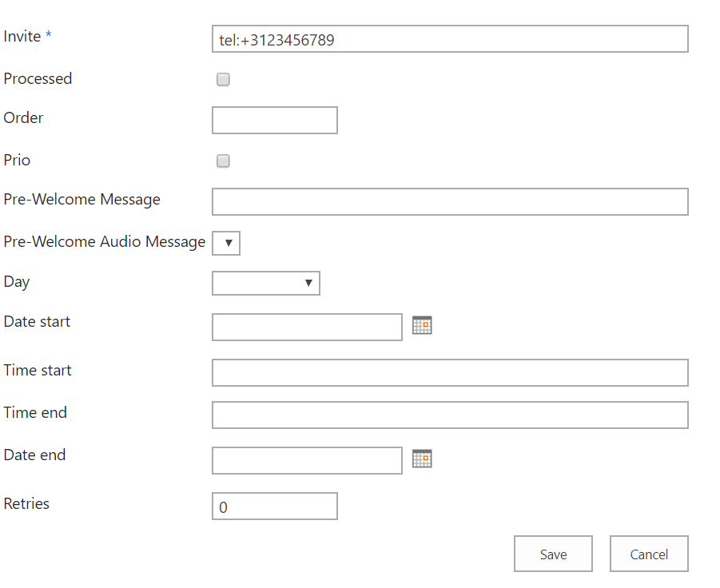Click the Prio label text
720x588 pixels.
(17, 160)
